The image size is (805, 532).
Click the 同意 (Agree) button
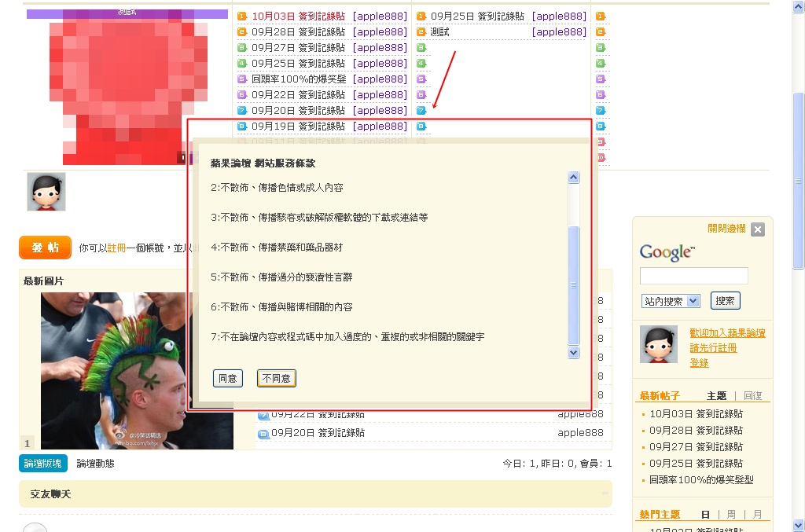(227, 378)
